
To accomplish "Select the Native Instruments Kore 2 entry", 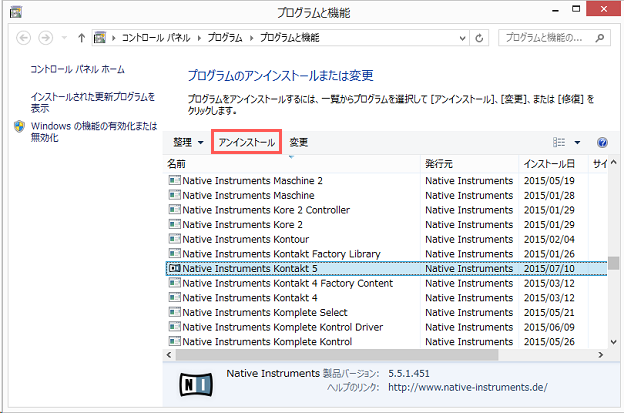I will pos(385,225).
